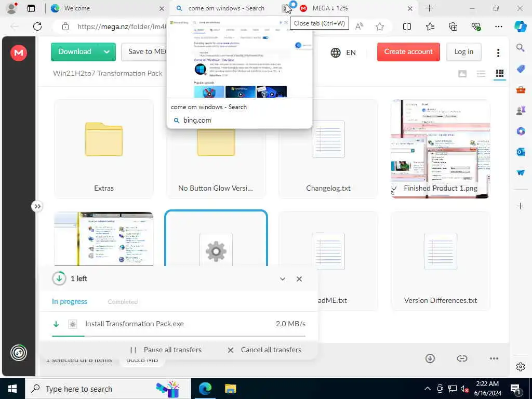
Task: Open Edge sidebar settings gear
Action: [x=521, y=367]
